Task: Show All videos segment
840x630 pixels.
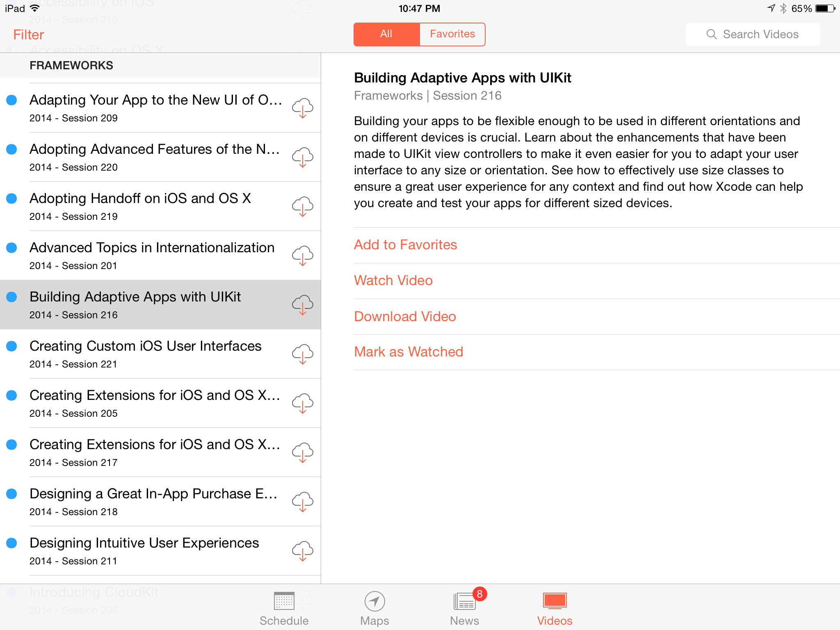Action: pos(386,34)
